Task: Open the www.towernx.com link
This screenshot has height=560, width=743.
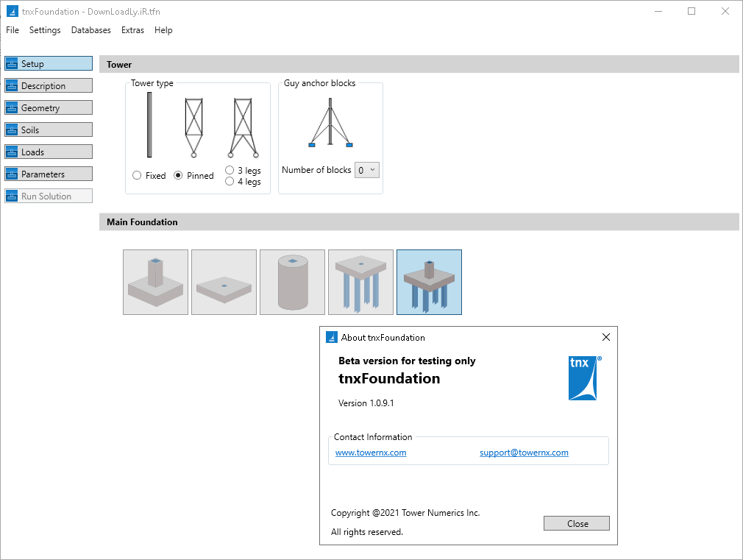Action: pos(371,453)
